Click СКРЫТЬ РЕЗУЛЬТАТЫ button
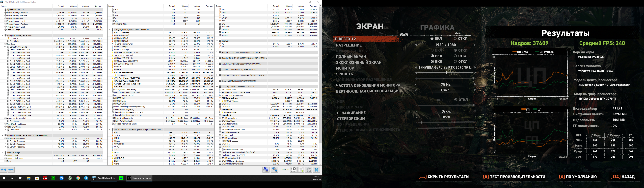The width and height of the screenshot is (644, 188). [444, 177]
